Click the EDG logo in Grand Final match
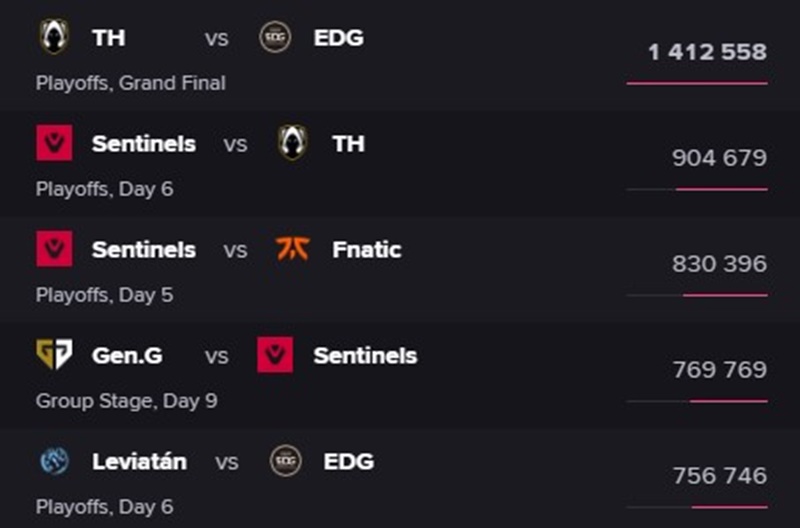Screen dimensions: 800x528 coord(275,37)
